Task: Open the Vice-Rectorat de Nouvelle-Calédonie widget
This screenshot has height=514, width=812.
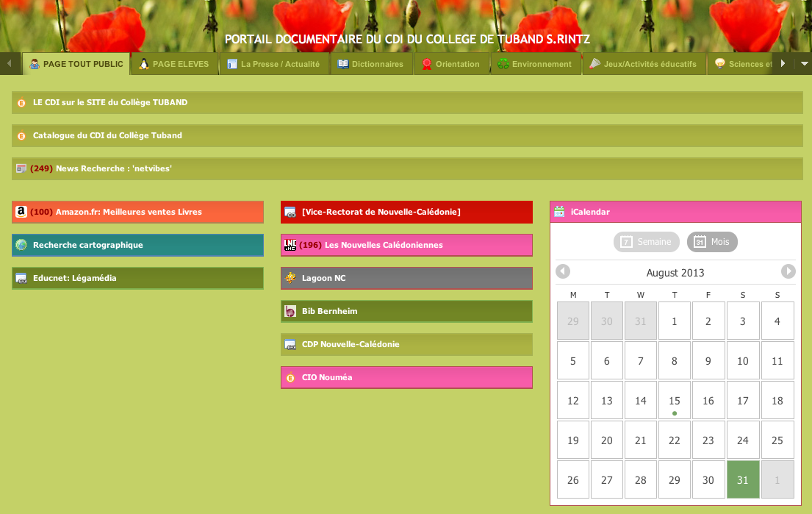Action: (381, 212)
